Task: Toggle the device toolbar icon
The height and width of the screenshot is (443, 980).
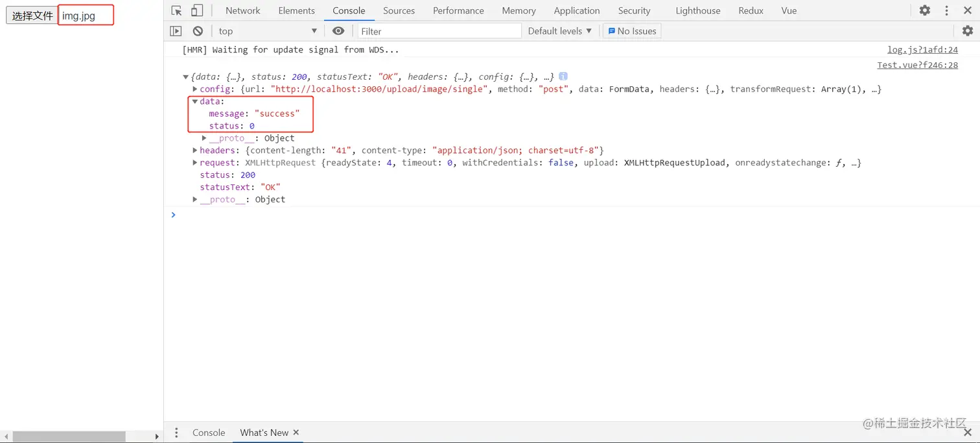Action: [197, 10]
